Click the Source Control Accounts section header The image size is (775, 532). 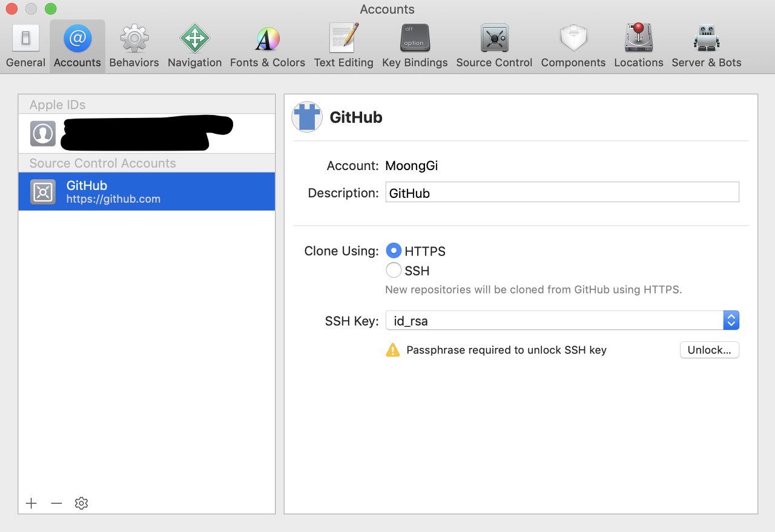(x=102, y=163)
